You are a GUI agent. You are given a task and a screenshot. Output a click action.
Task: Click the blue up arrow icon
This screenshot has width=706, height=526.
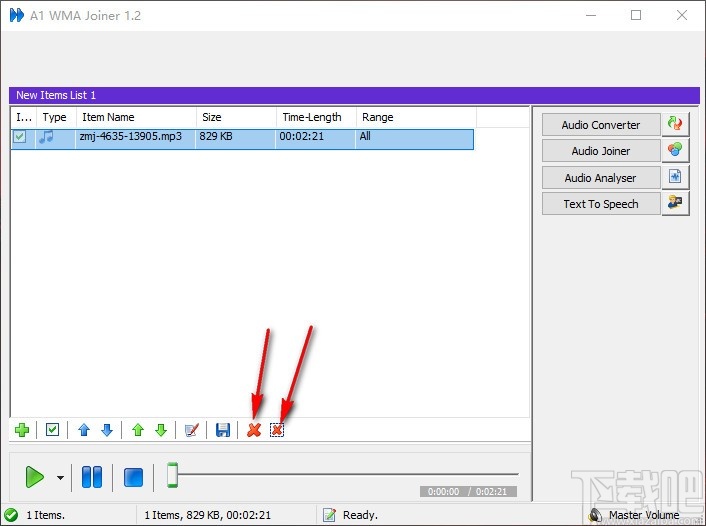point(84,430)
